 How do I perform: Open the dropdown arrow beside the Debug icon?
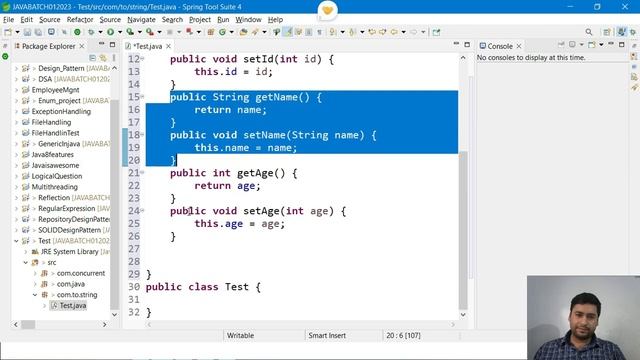click(100, 32)
